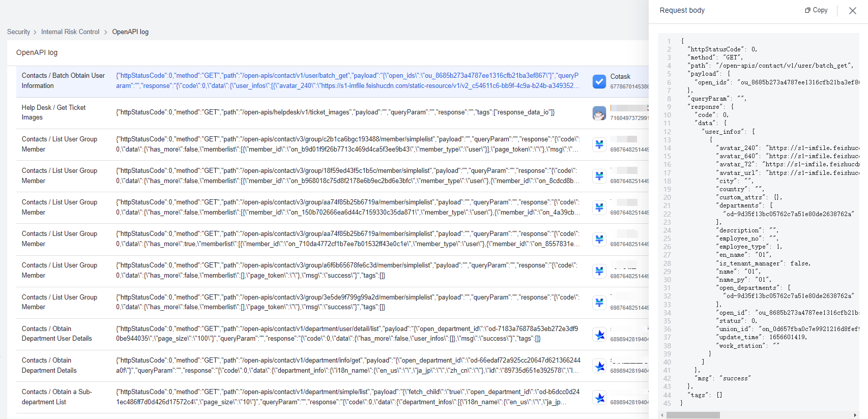Click star icon in Obtain Department User Details row
Image resolution: width=868 pixels, height=419 pixels.
coord(599,334)
